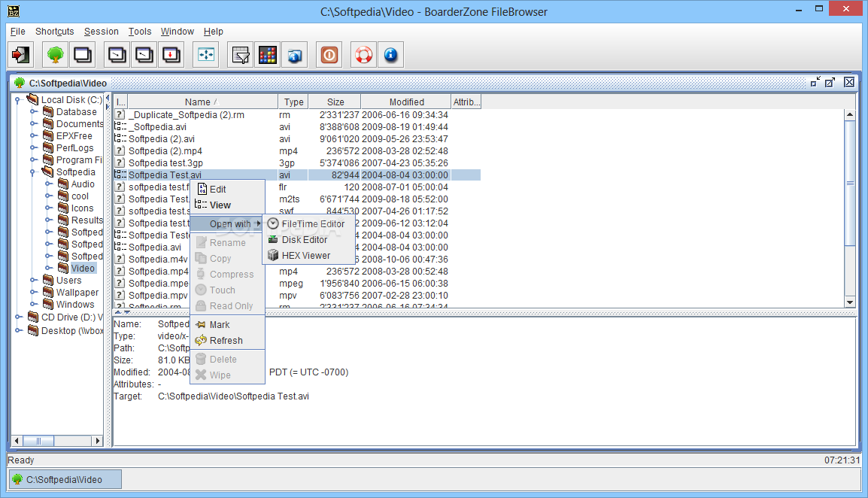Click the window icon with down-right arrow
Viewport: 868px width, 498px height.
point(117,55)
